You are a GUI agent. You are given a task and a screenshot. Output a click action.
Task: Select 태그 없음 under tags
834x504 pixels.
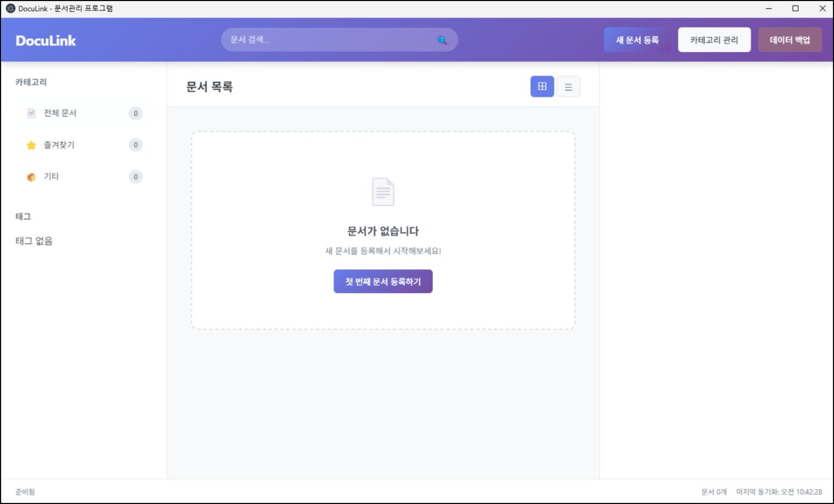(34, 241)
